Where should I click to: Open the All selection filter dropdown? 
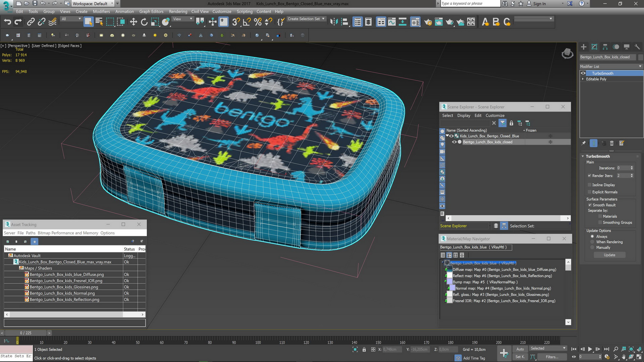(71, 19)
